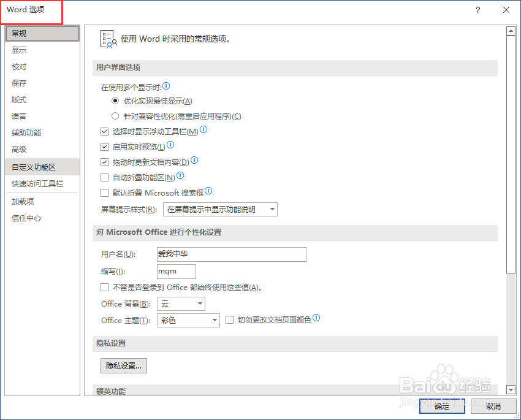
Task: Click info icon beside multiple displays label
Action: (x=167, y=86)
